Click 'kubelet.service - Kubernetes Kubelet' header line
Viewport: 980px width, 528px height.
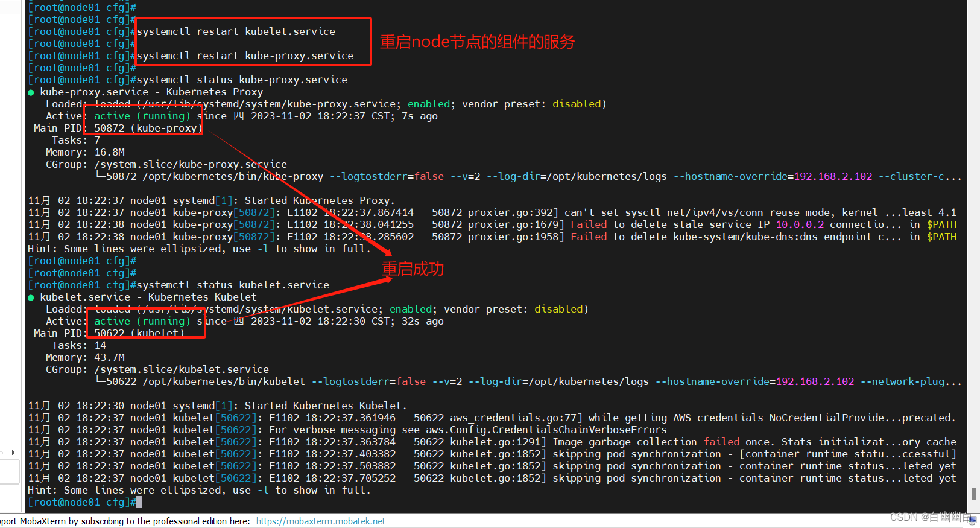coord(148,297)
